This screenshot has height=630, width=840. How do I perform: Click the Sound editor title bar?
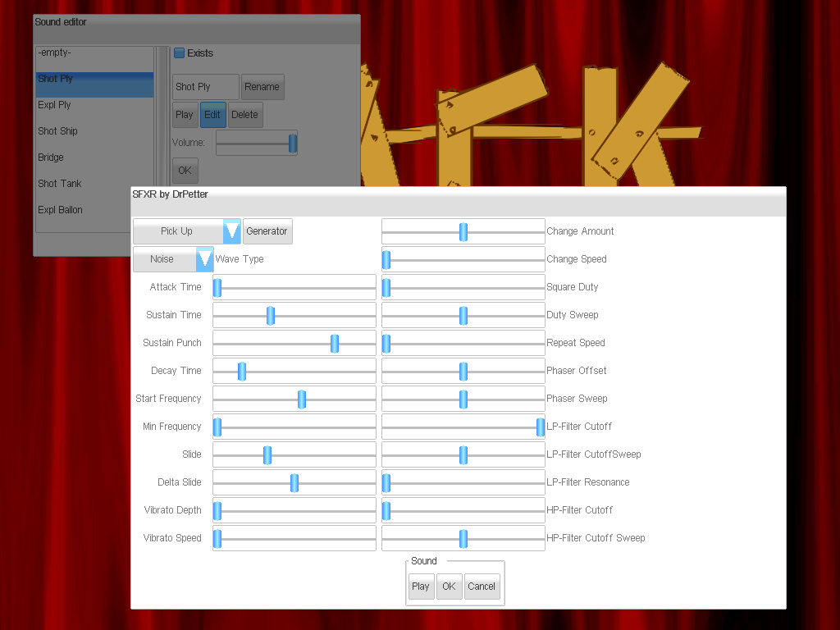click(197, 29)
